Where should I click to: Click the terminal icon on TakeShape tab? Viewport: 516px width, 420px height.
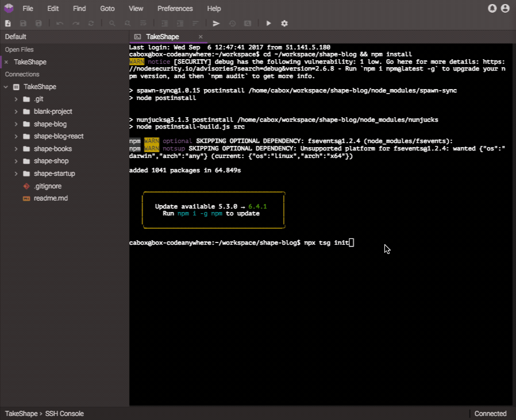pyautogui.click(x=137, y=37)
